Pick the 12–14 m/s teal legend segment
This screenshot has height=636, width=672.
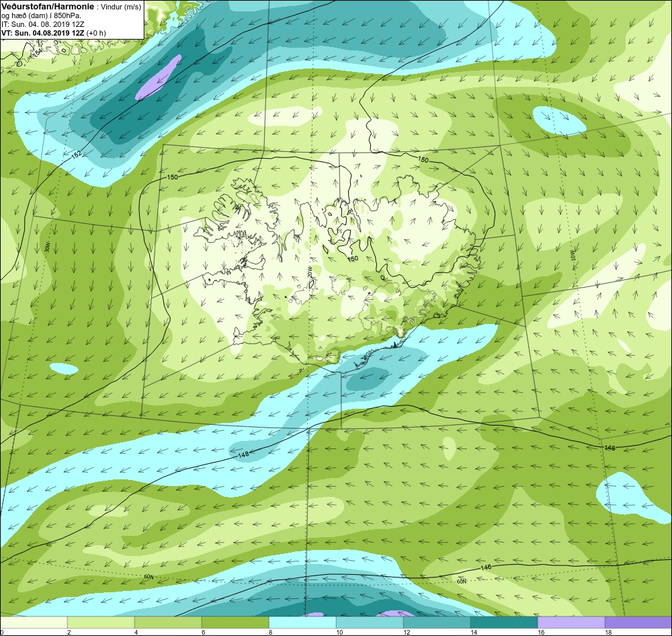coord(437,623)
